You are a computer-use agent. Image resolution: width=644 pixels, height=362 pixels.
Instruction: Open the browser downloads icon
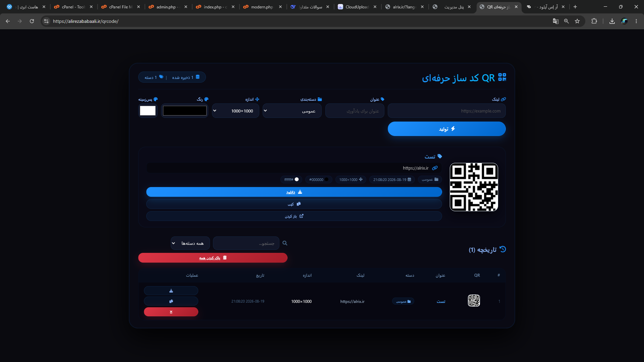coord(612,21)
